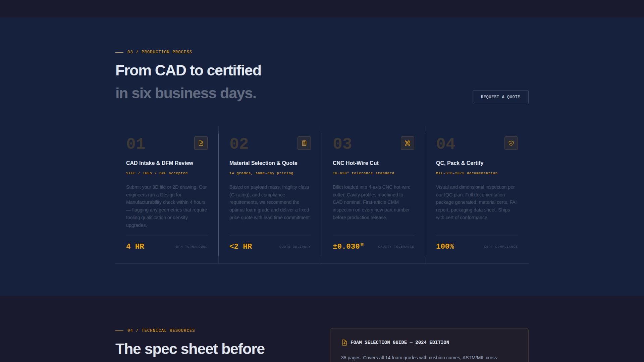The width and height of the screenshot is (644, 362).
Task: Click the download-document icon beside Foam Selection Guide
Action: click(344, 343)
